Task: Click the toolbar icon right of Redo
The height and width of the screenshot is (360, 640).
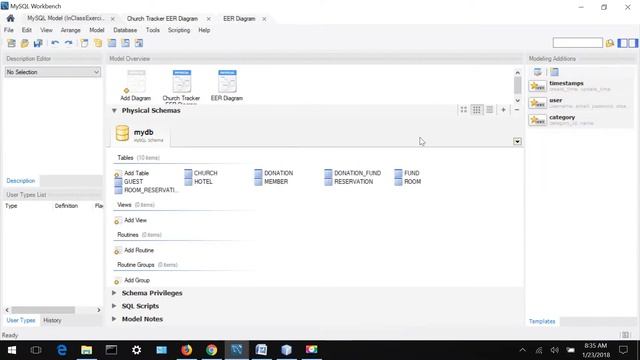Action: tap(84, 43)
